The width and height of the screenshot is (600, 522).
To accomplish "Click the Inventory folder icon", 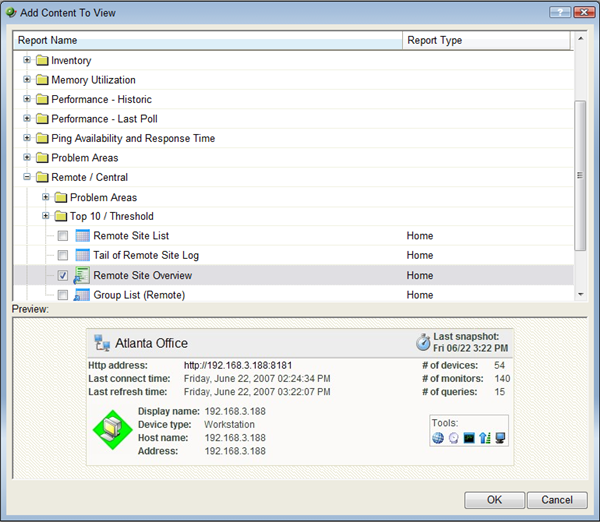I will click(42, 60).
